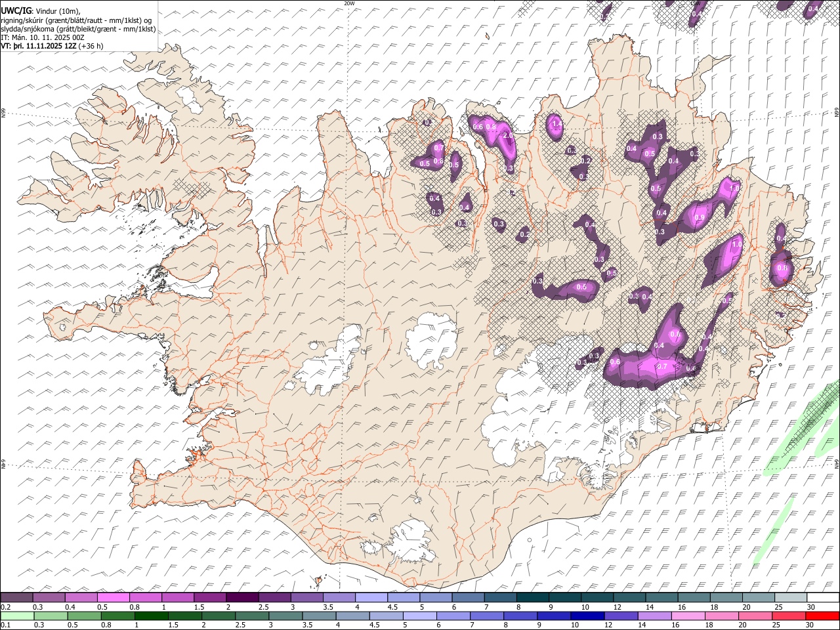Click the '2.0' precipitation label on map

point(507,135)
